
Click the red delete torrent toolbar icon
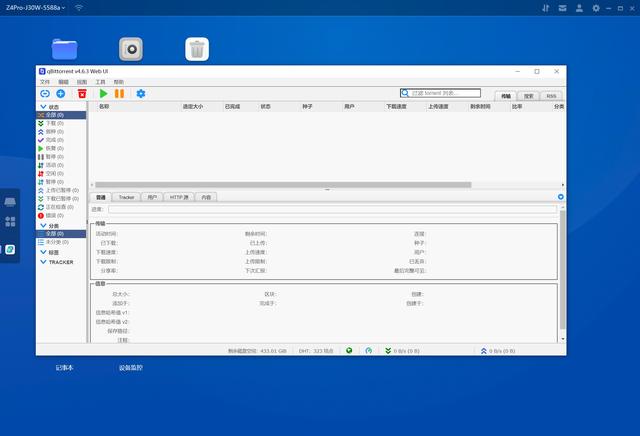82,94
